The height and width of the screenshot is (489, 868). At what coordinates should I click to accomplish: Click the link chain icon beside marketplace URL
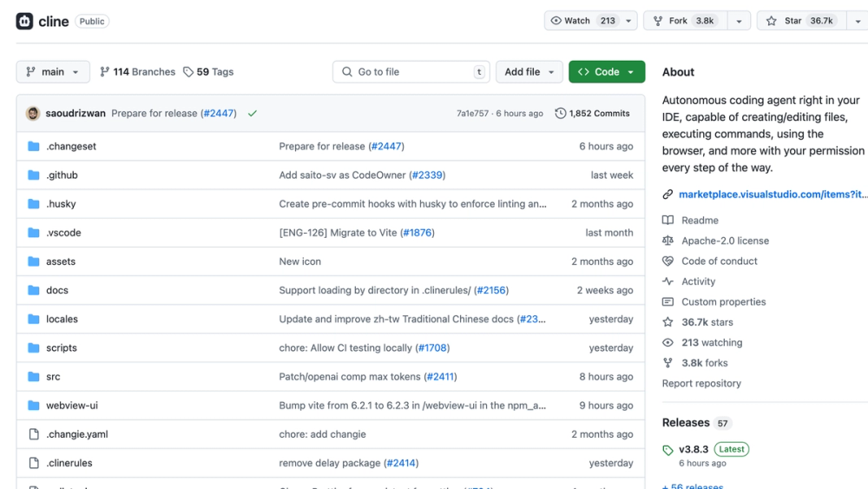pyautogui.click(x=668, y=195)
